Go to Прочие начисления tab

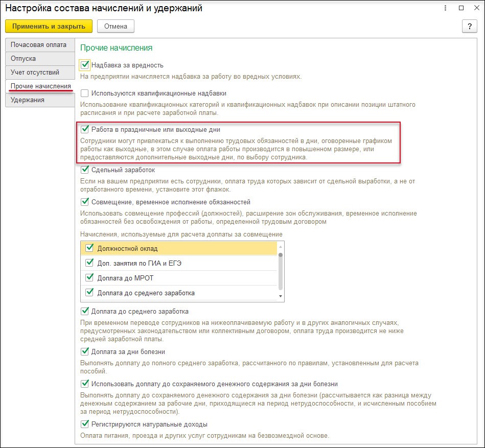(x=40, y=86)
